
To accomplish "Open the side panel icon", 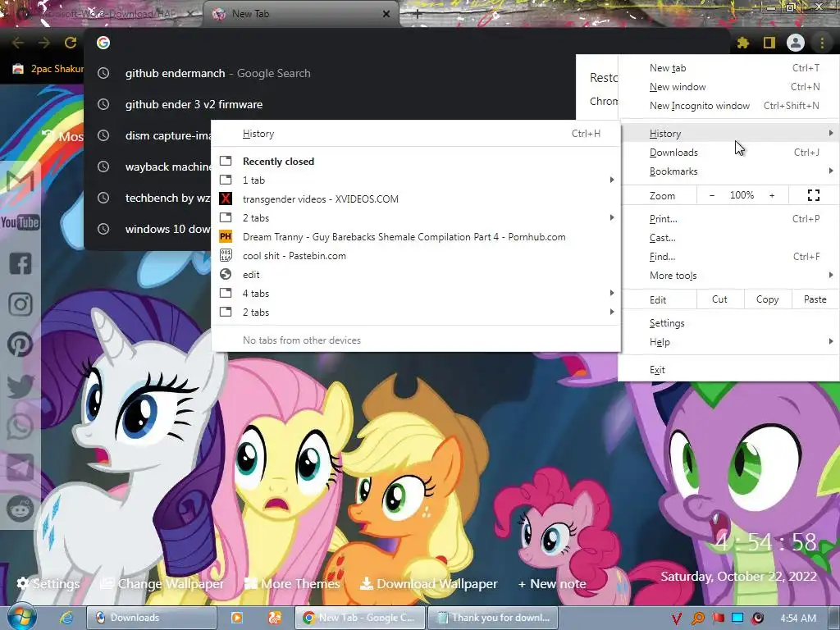I will pos(769,43).
